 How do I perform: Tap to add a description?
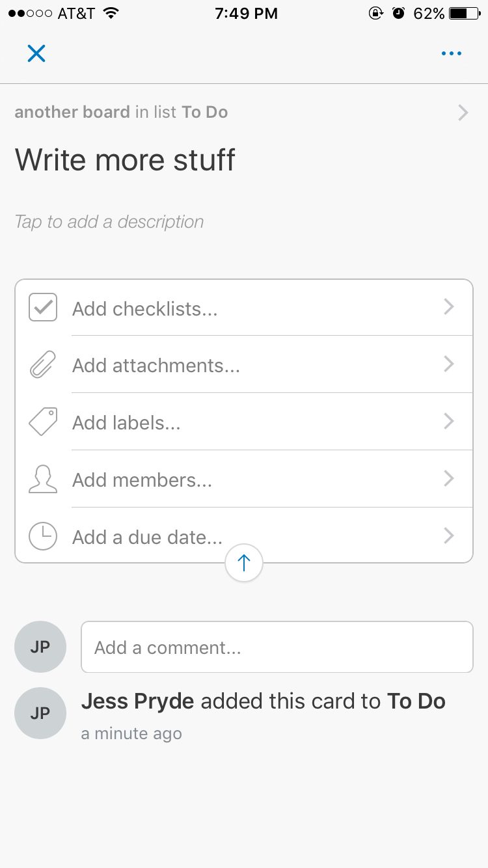[109, 222]
